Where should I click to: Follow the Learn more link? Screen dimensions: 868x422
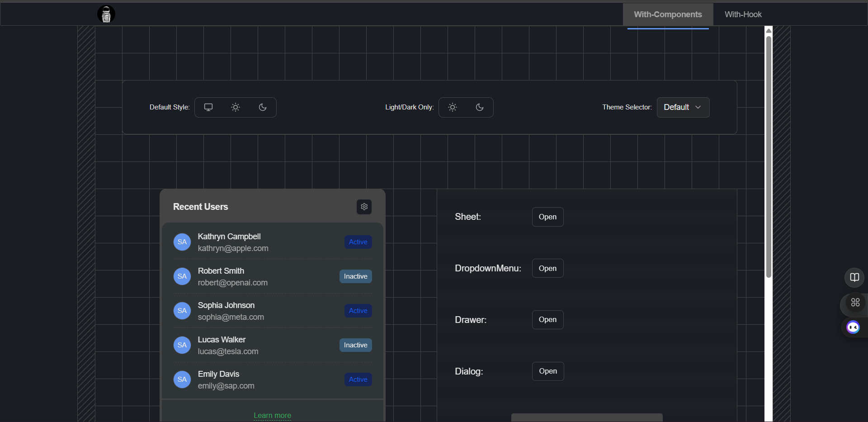coord(272,415)
